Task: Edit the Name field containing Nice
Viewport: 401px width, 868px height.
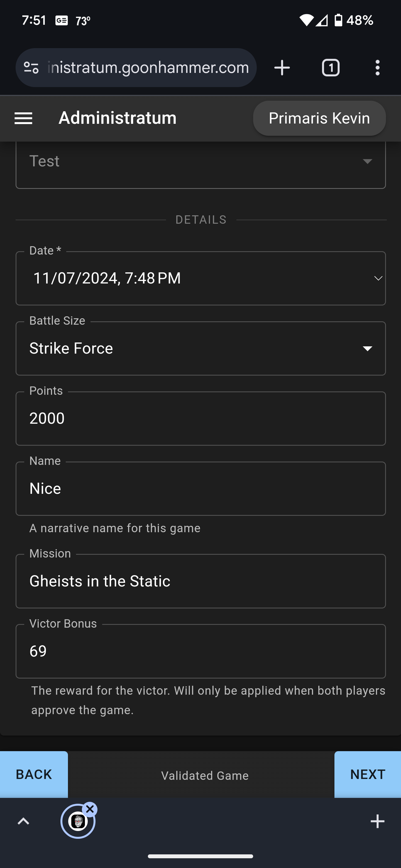Action: pos(200,489)
